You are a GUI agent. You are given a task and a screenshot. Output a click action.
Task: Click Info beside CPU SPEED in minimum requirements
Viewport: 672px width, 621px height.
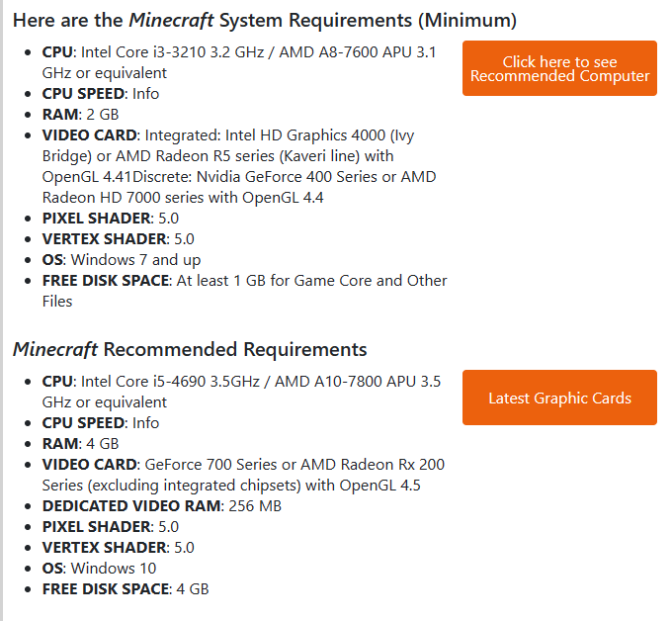(145, 94)
